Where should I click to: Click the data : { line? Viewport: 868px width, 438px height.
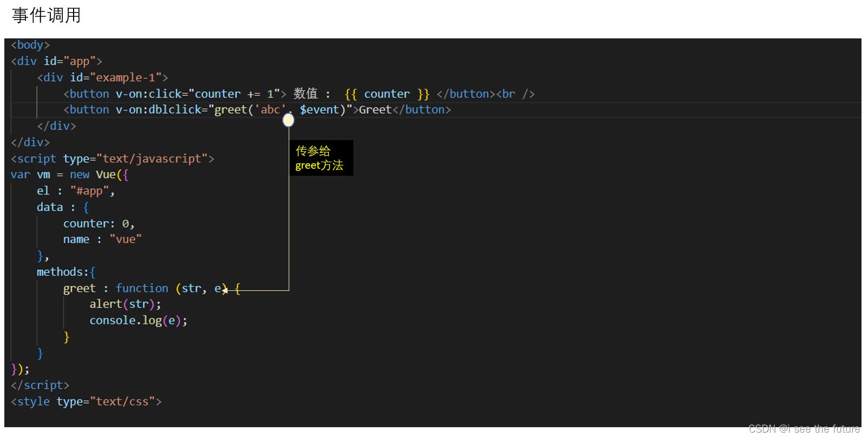click(x=63, y=207)
